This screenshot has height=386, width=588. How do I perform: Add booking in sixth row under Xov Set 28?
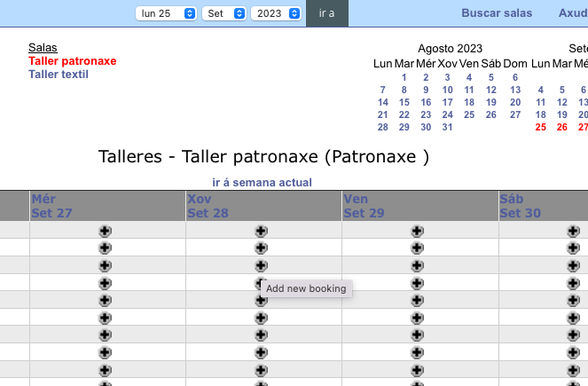click(261, 318)
